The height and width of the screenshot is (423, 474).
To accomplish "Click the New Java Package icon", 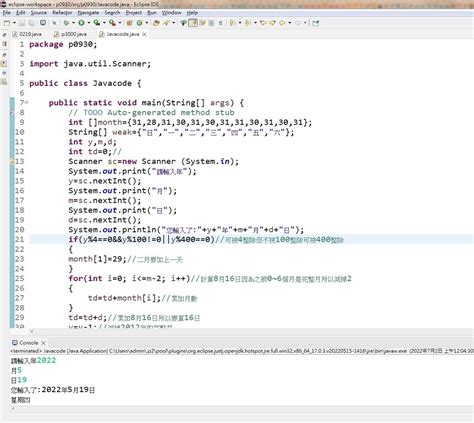I will [129, 23].
